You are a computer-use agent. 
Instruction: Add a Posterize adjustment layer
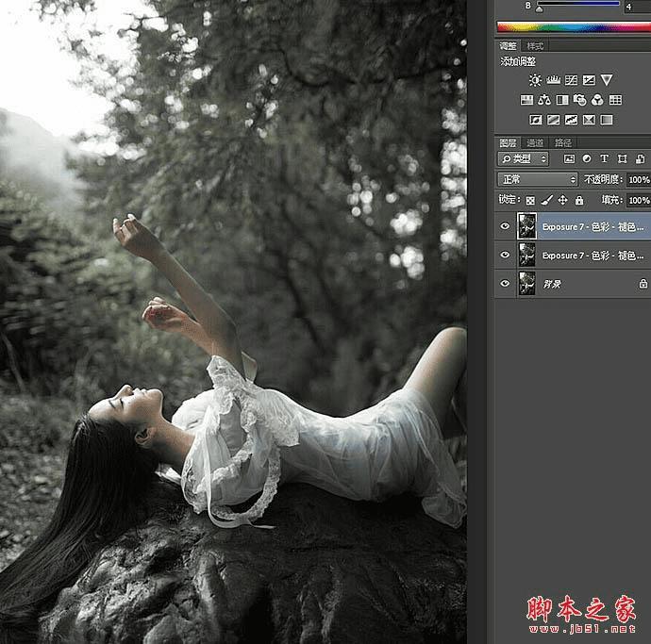[x=553, y=120]
